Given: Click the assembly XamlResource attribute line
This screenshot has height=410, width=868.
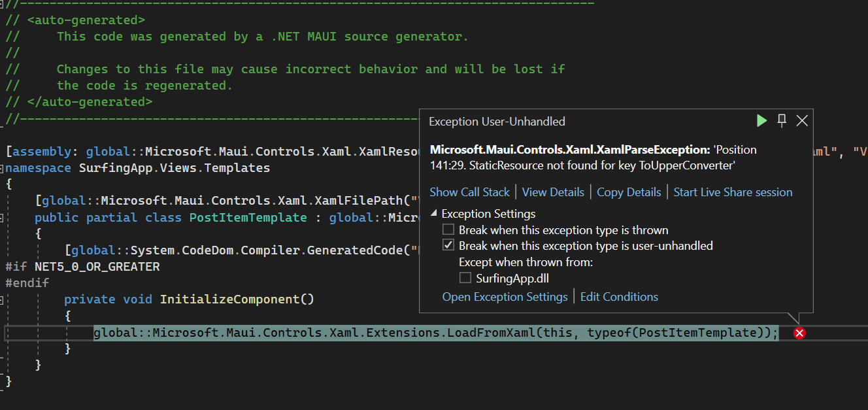Looking at the screenshot, I should click(x=212, y=152).
